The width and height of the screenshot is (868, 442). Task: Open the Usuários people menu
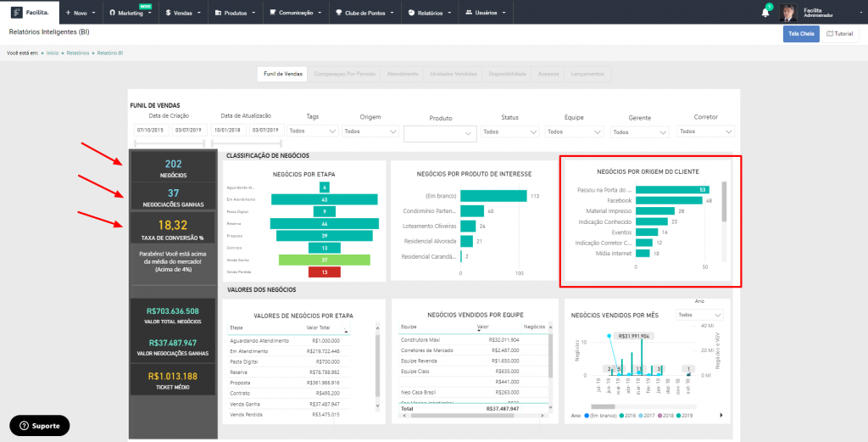(x=487, y=14)
